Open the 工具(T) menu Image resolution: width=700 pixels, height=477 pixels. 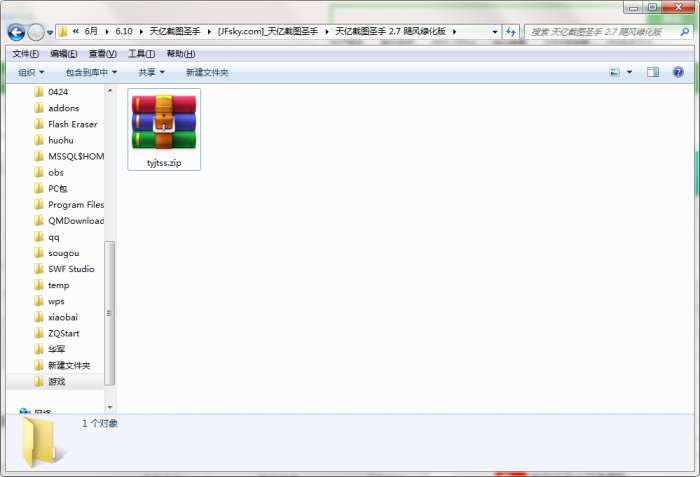[x=142, y=54]
